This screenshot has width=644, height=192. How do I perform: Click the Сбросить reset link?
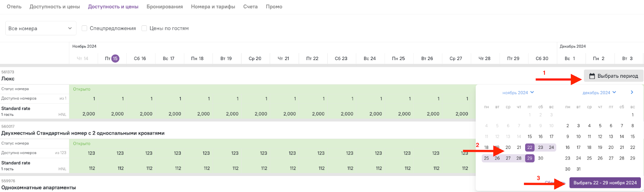pyautogui.click(x=555, y=183)
